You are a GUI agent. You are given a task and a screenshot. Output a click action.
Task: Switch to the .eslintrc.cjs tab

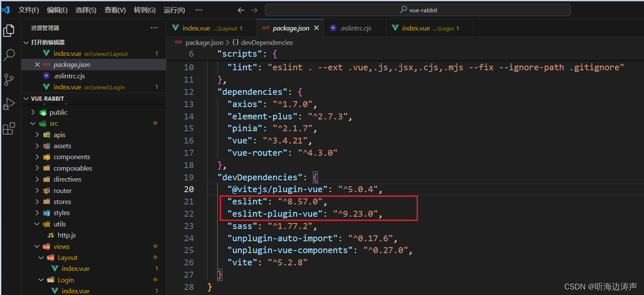coord(355,28)
